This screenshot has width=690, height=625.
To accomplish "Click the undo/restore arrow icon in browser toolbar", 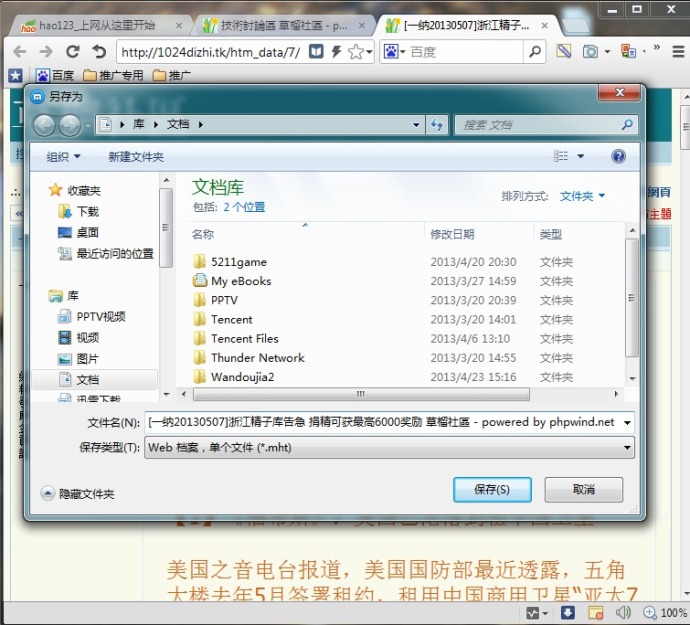I will pyautogui.click(x=99, y=52).
